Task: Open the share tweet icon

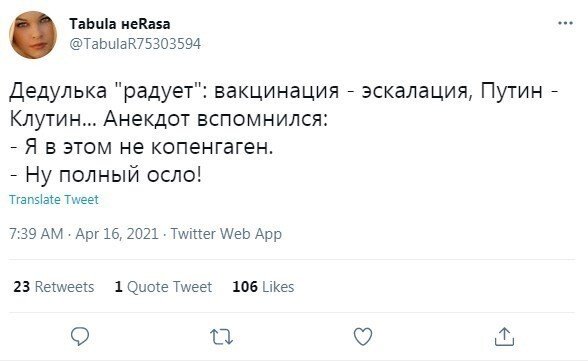Action: [x=504, y=336]
